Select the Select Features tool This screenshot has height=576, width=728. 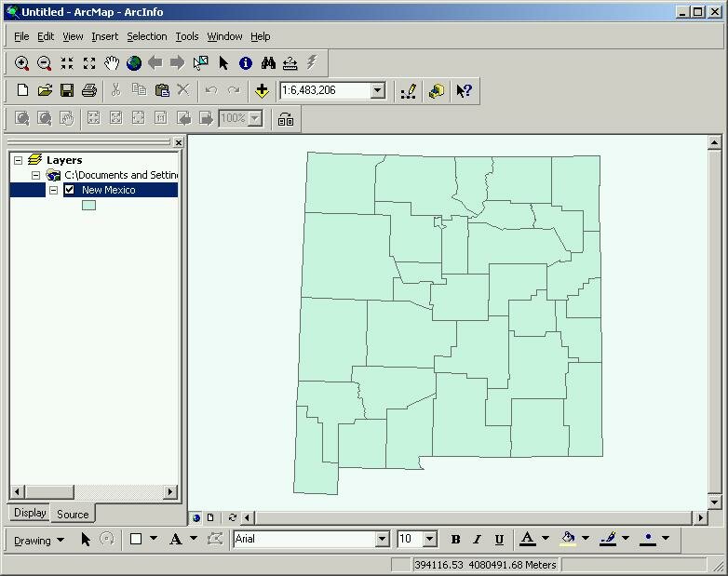pyautogui.click(x=200, y=63)
